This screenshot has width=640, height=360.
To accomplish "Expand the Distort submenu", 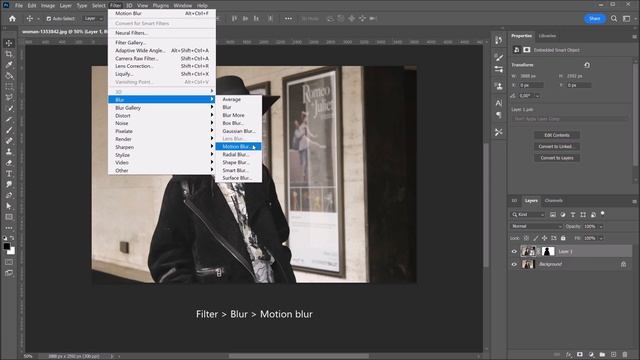I will pos(162,116).
